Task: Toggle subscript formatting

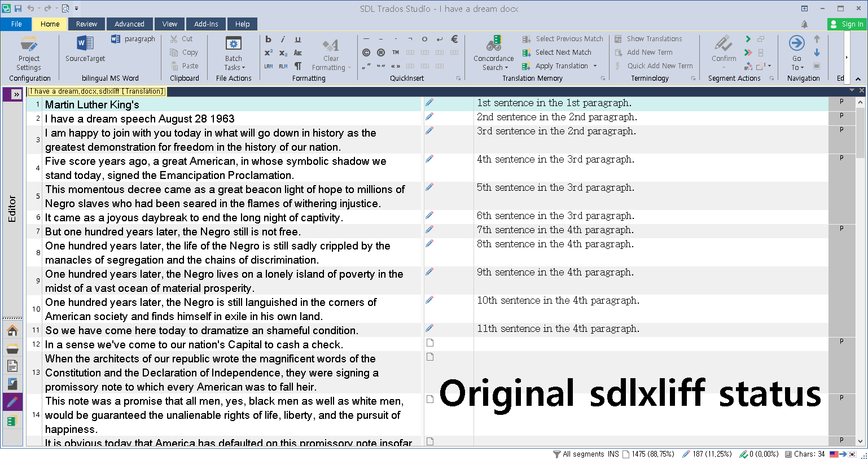Action: (283, 52)
